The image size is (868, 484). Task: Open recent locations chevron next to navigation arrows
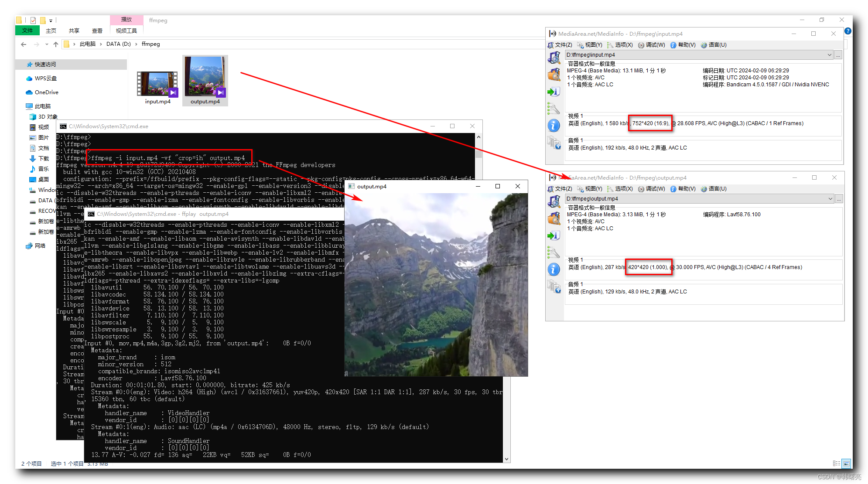(47, 44)
